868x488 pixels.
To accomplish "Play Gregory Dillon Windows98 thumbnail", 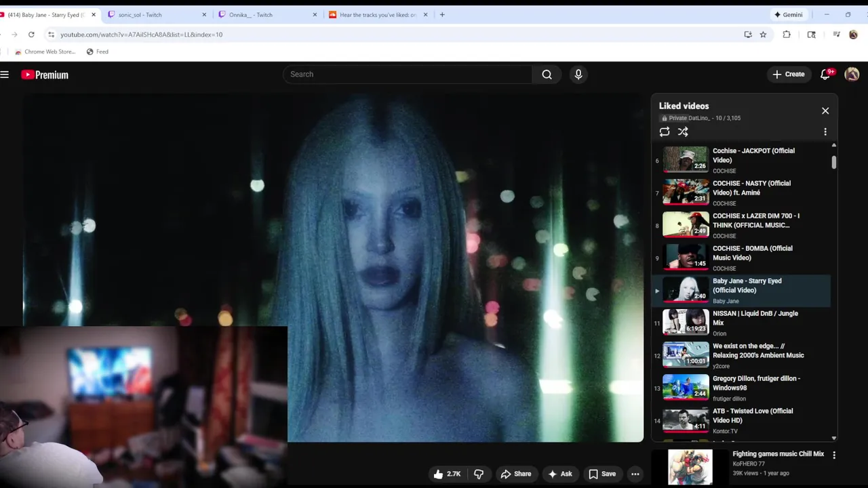I will pos(686,388).
